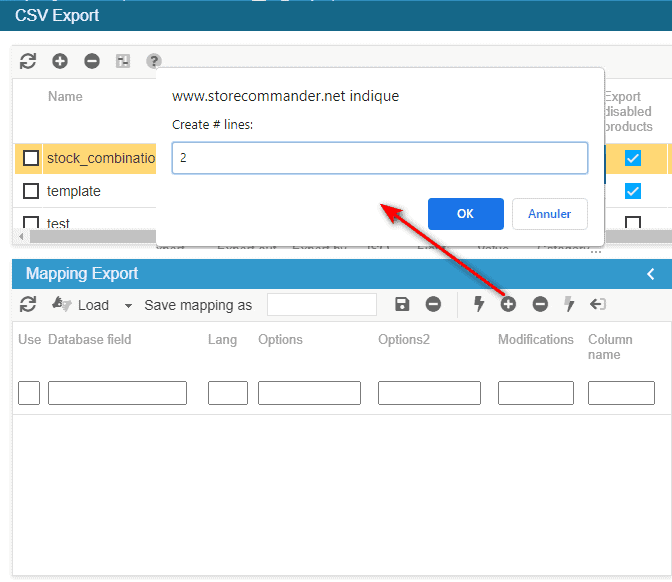Focus the Create # lines input
The image size is (672, 582).
(x=380, y=158)
